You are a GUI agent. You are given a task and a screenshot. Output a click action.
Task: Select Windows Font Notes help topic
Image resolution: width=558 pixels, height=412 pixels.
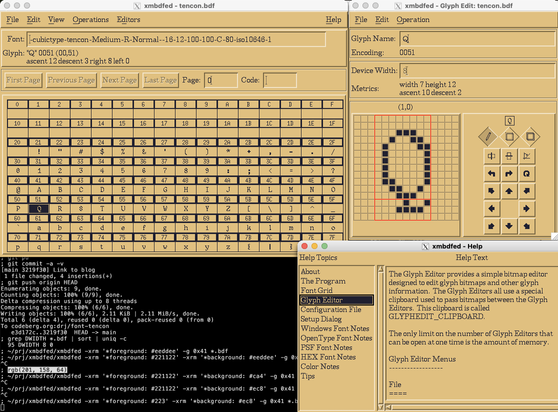(335, 328)
